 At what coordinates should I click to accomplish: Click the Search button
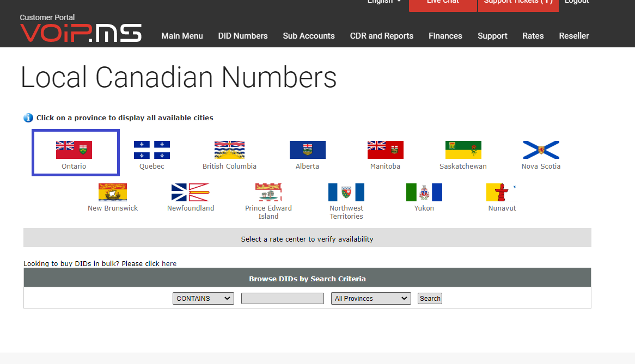[430, 299]
